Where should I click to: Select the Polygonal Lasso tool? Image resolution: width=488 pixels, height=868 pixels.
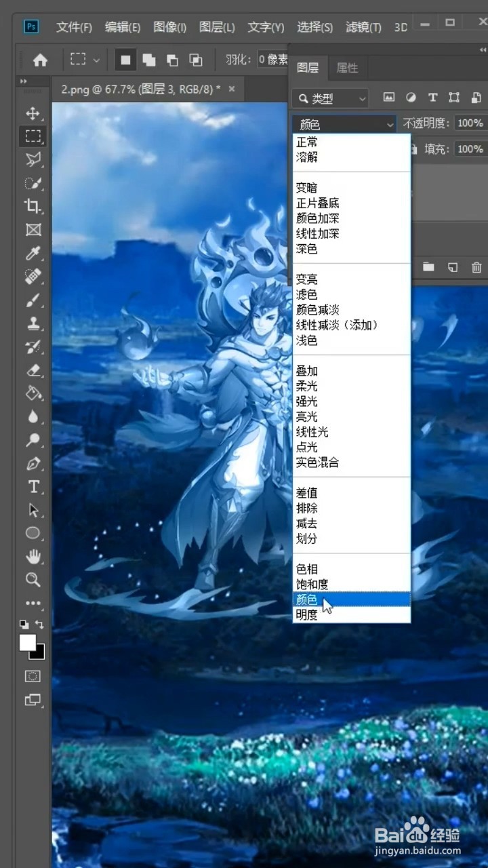click(33, 159)
